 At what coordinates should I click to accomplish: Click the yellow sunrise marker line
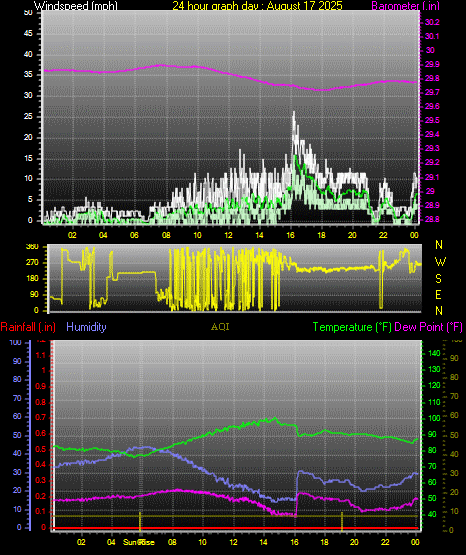coord(140,521)
